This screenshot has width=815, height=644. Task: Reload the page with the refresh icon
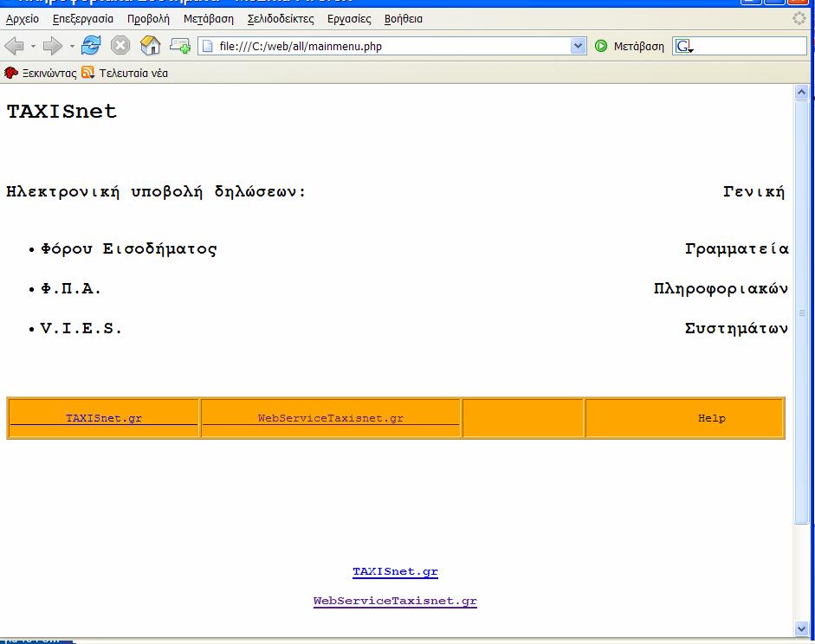pyautogui.click(x=91, y=46)
